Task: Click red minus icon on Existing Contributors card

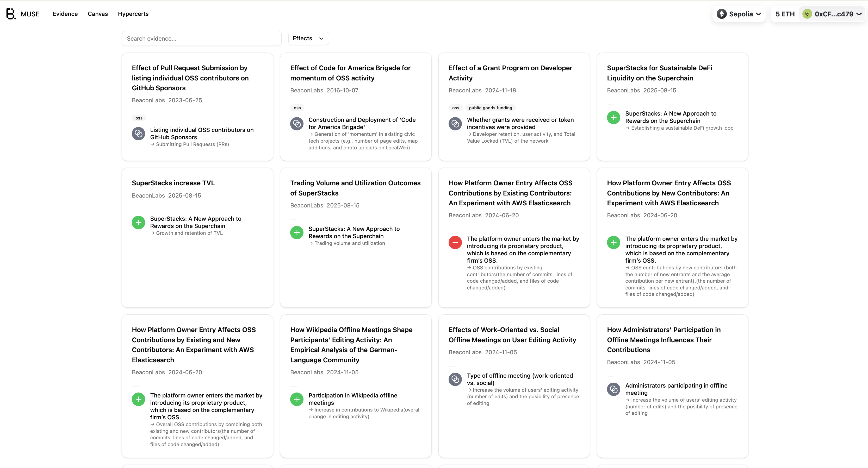Action: [455, 242]
